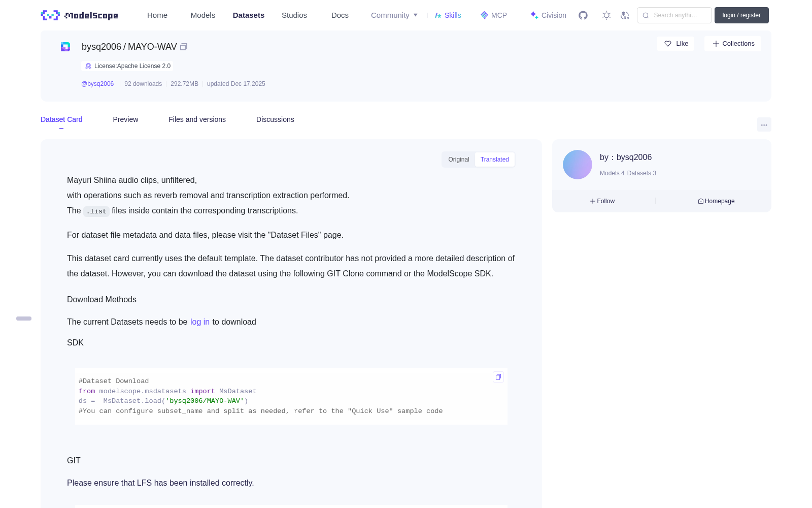Open the Datasets section
The width and height of the screenshot is (812, 508).
249,15
